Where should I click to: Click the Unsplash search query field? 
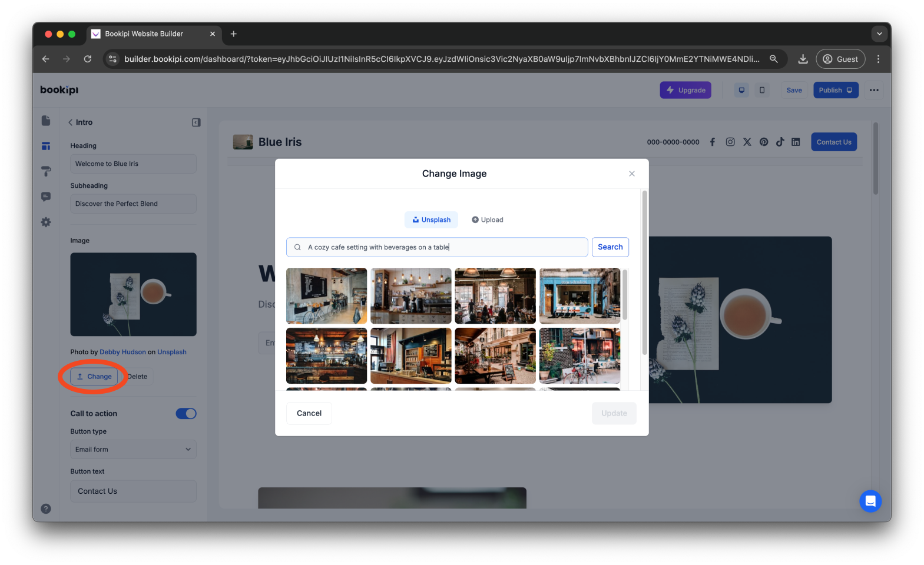pyautogui.click(x=437, y=247)
